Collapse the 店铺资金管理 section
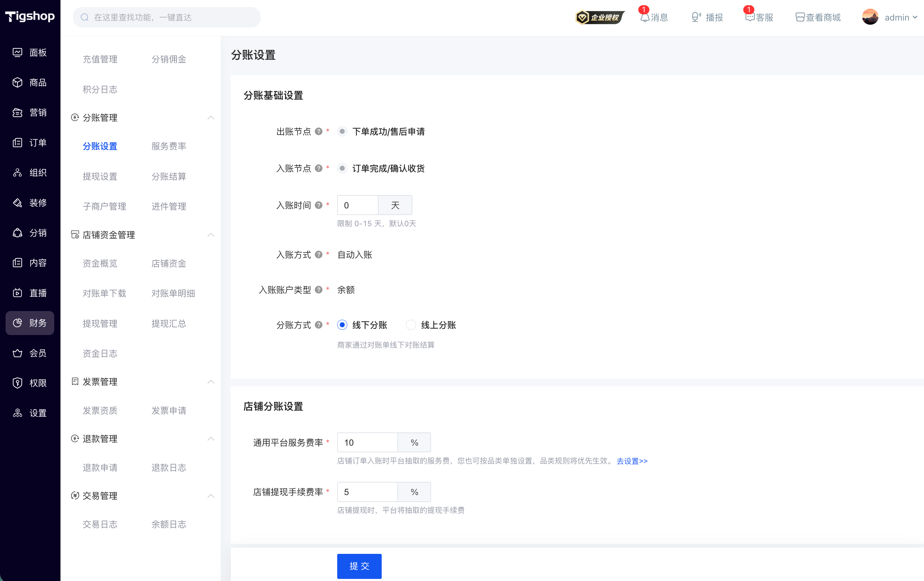The height and width of the screenshot is (581, 924). (x=211, y=234)
